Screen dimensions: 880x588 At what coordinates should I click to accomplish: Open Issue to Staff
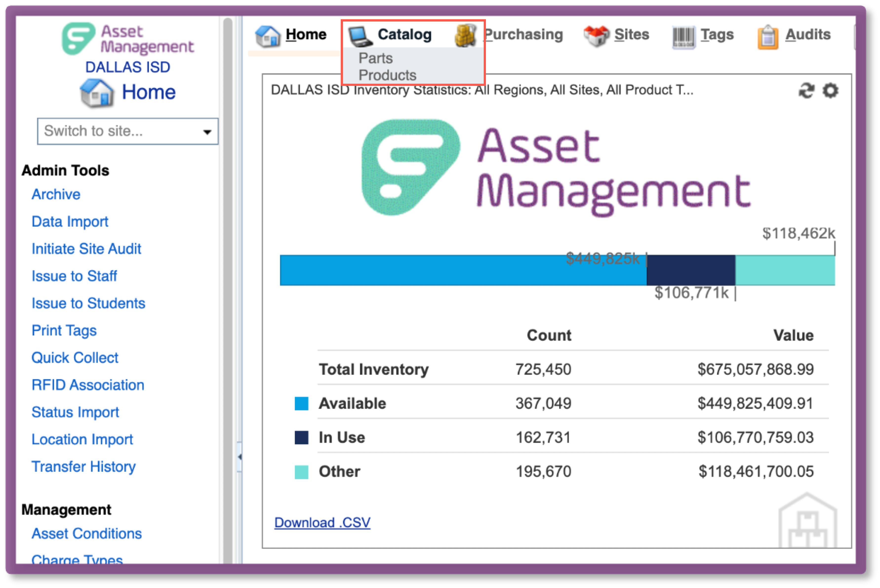point(74,276)
